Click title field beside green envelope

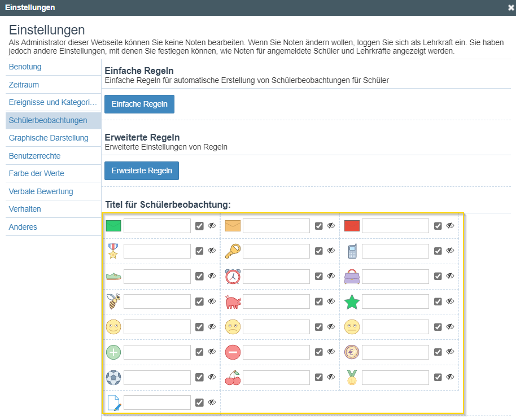[x=157, y=226]
